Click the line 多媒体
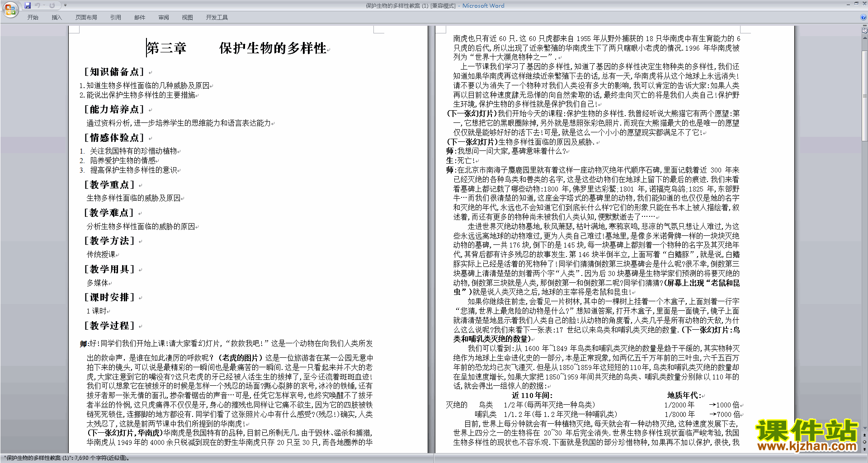The width and height of the screenshot is (868, 463). pyautogui.click(x=97, y=283)
